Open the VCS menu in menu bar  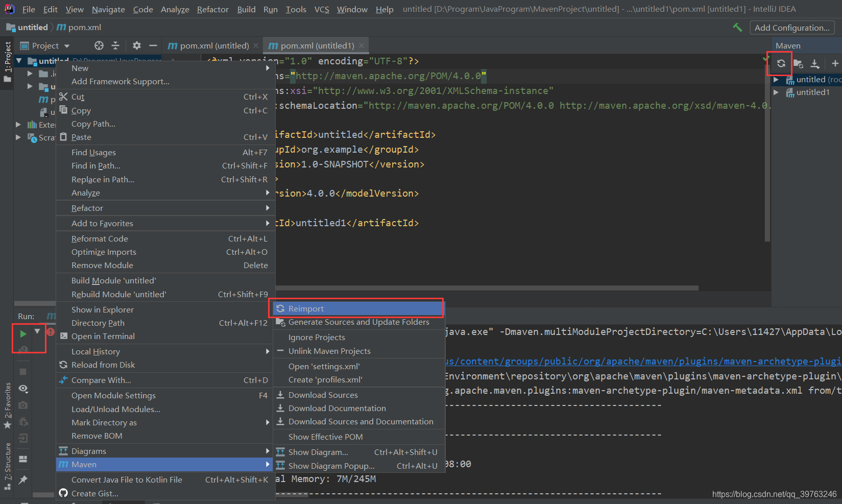(x=322, y=9)
